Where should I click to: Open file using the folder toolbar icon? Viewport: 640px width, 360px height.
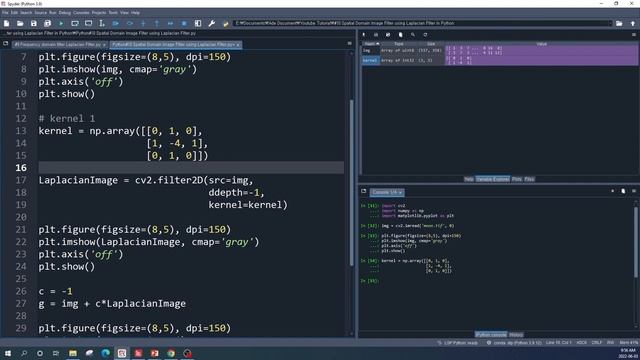coord(20,24)
